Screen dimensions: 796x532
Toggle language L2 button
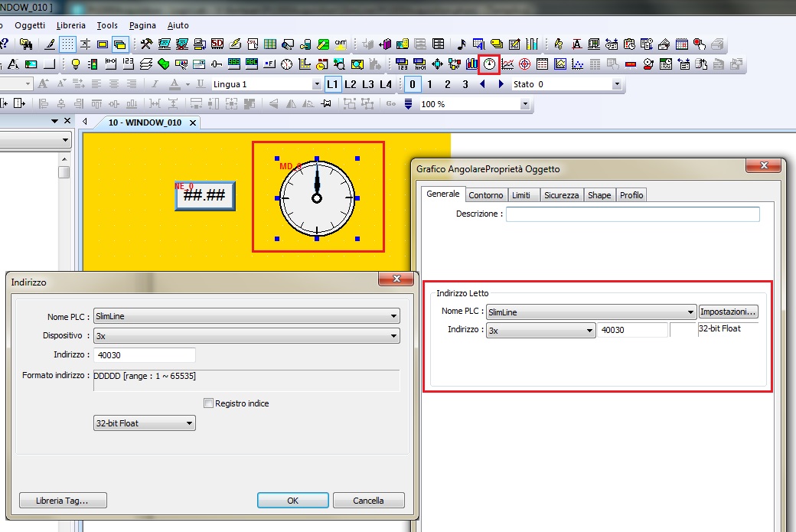coord(351,84)
